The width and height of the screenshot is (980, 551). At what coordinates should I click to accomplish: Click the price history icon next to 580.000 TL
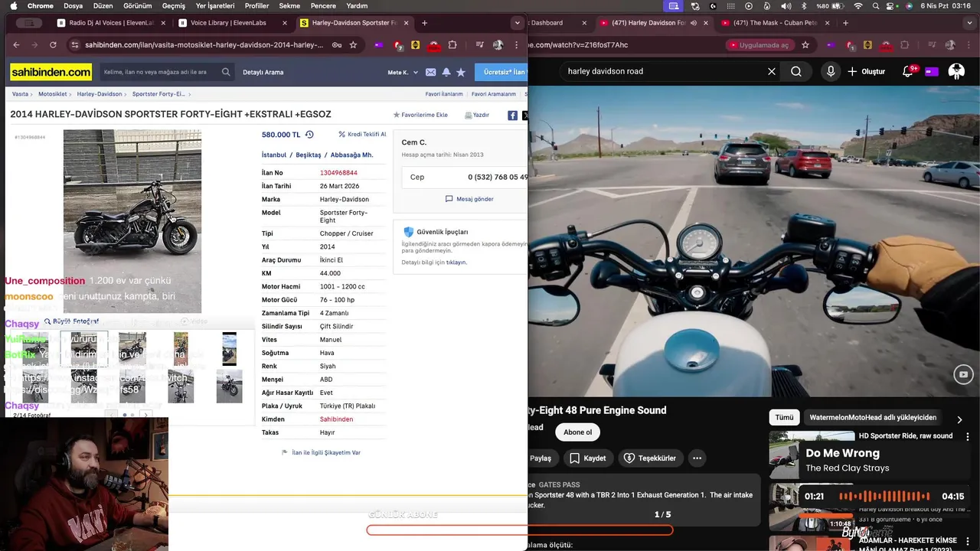coord(309,135)
